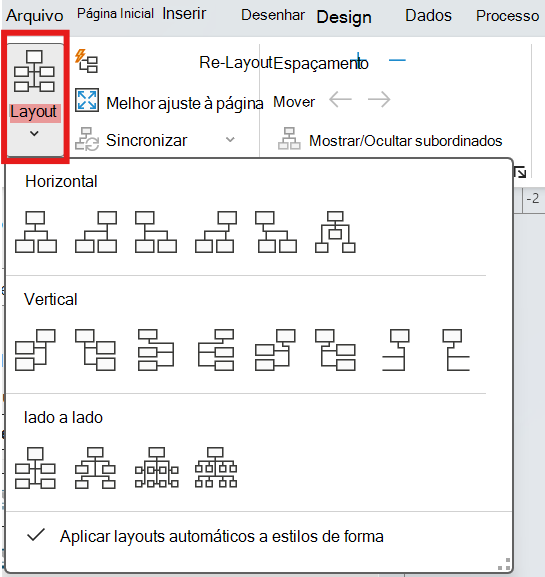545x577 pixels.
Task: Select sixth Vertical layout icon
Action: click(x=335, y=350)
